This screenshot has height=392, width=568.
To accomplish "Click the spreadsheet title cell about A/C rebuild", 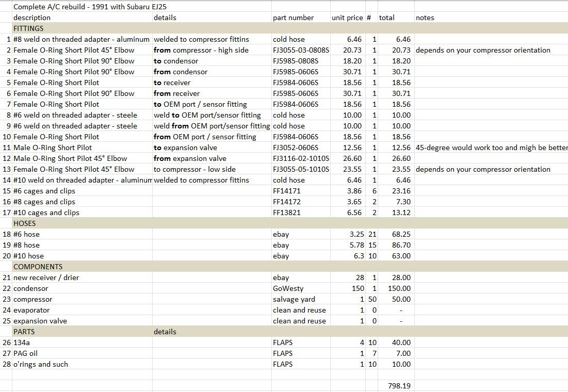I will (90, 7).
